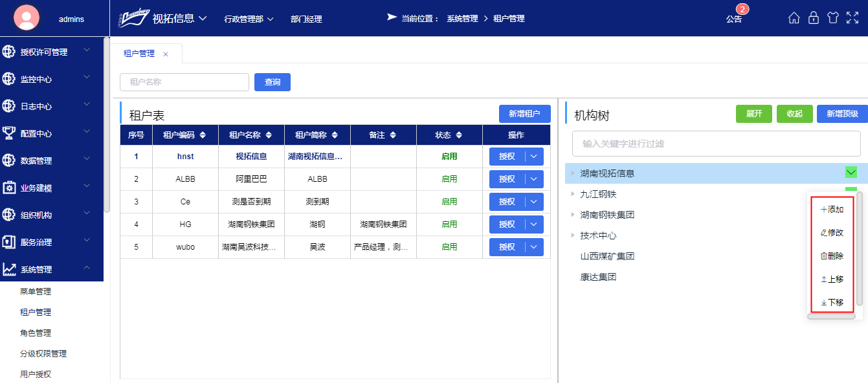Open 菜单管理 in the sidebar
868x383 pixels.
tap(36, 292)
